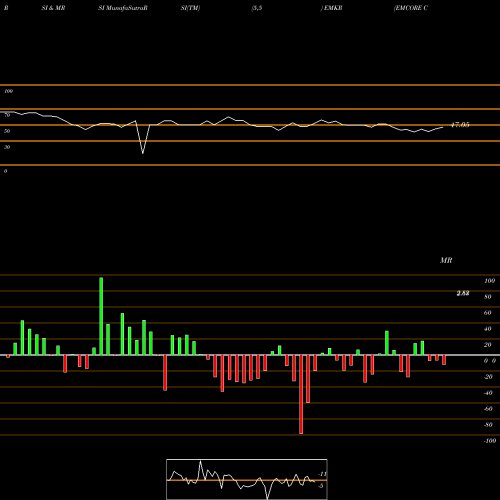Viewport: 500px width, 500px height.
Task: Click the MR axis label 60
Action: click(x=488, y=313)
